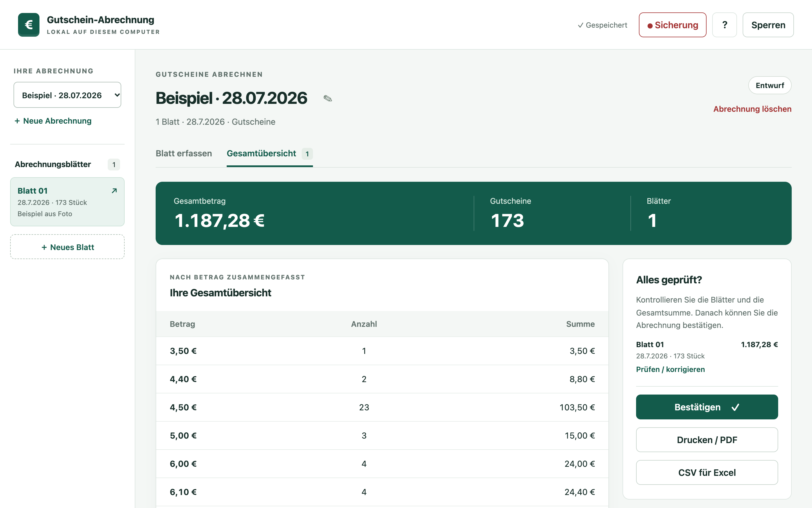Viewport: 812px width, 508px height.
Task: Open the Beispiel · 28.07.2026 dropdown
Action: tap(67, 95)
